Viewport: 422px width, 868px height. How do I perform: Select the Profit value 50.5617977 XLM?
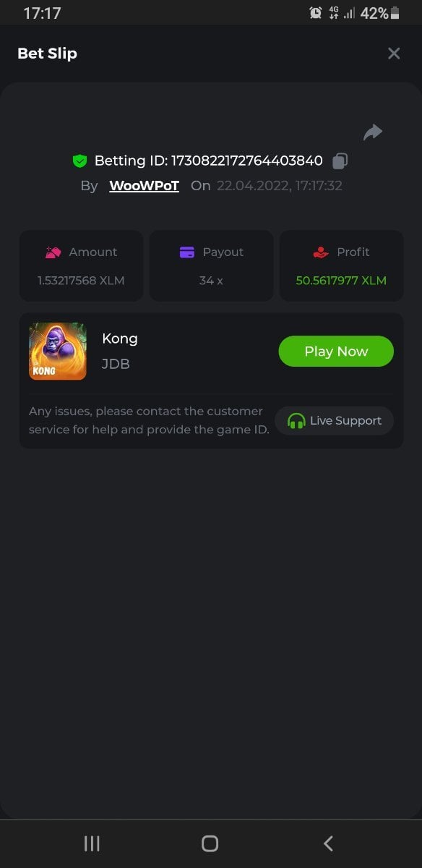pos(341,281)
